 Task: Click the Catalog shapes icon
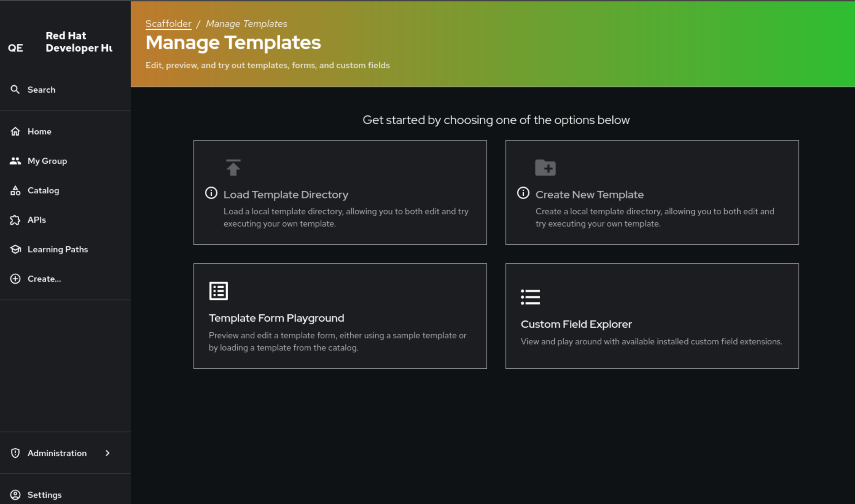pyautogui.click(x=15, y=191)
